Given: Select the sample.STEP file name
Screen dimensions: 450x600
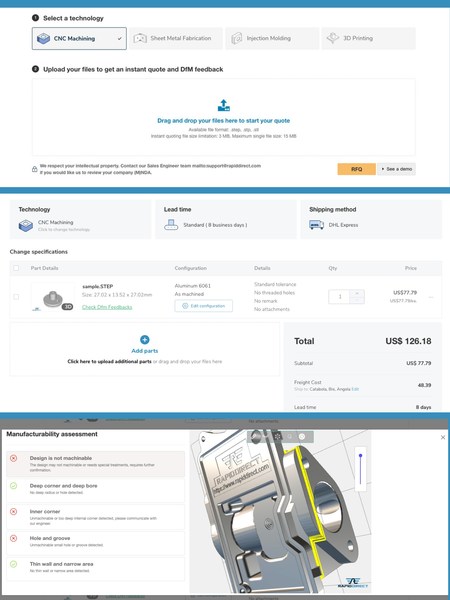Looking at the screenshot, I should point(98,286).
